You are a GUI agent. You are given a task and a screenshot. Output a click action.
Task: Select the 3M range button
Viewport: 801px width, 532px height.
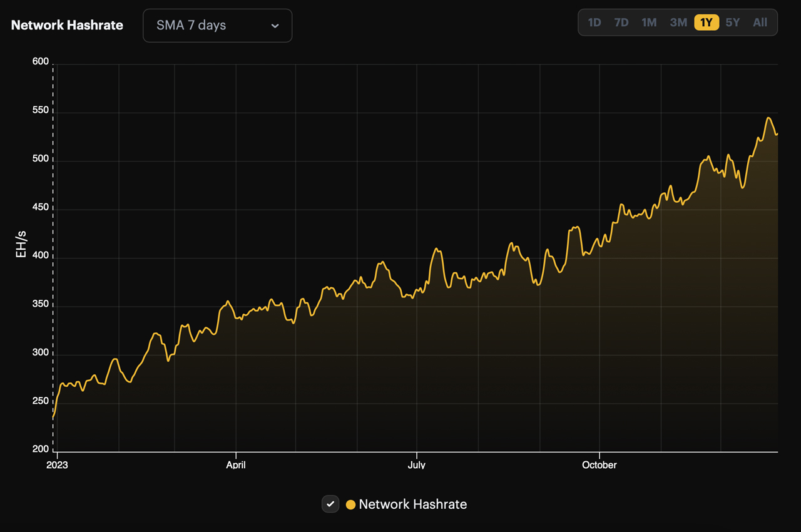pos(678,23)
